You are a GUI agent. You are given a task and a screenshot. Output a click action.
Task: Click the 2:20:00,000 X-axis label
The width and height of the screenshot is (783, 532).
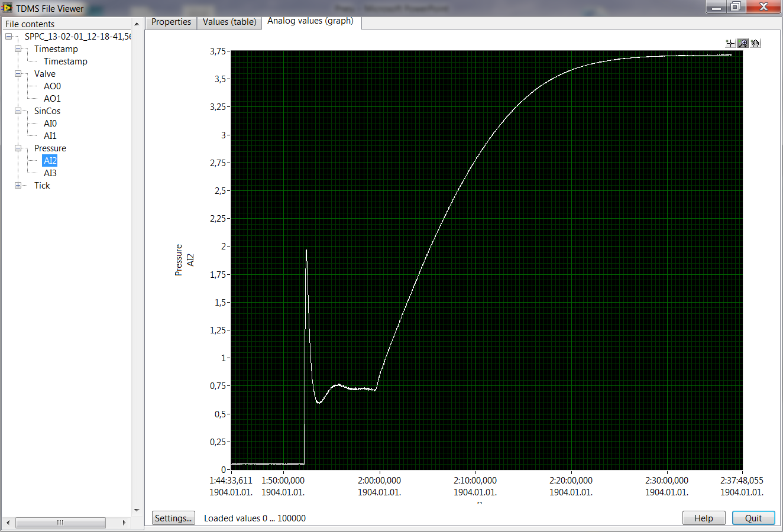coord(571,481)
